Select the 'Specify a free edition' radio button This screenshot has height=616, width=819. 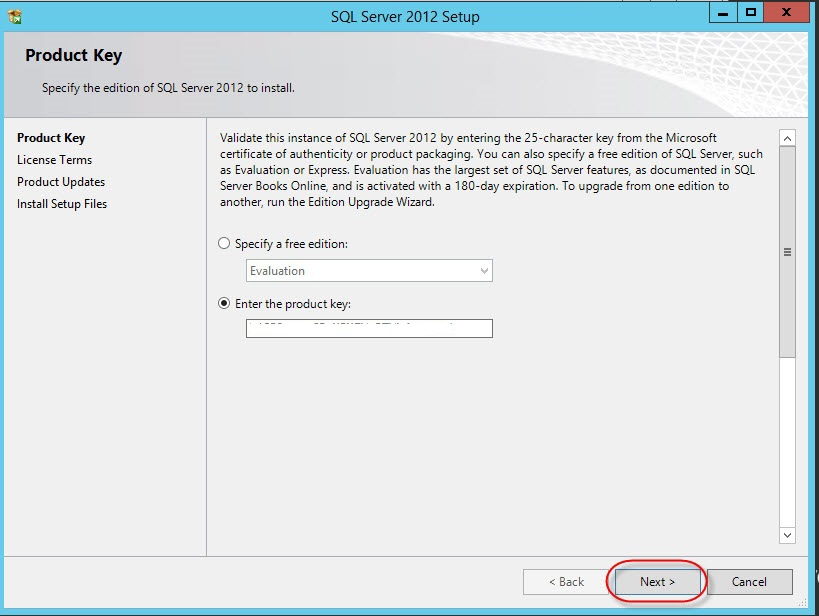[x=225, y=244]
